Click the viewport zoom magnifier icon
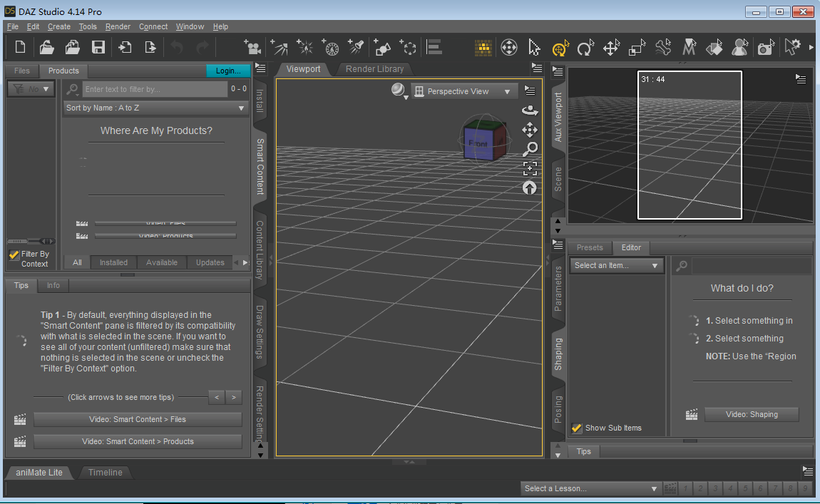 pos(530,149)
